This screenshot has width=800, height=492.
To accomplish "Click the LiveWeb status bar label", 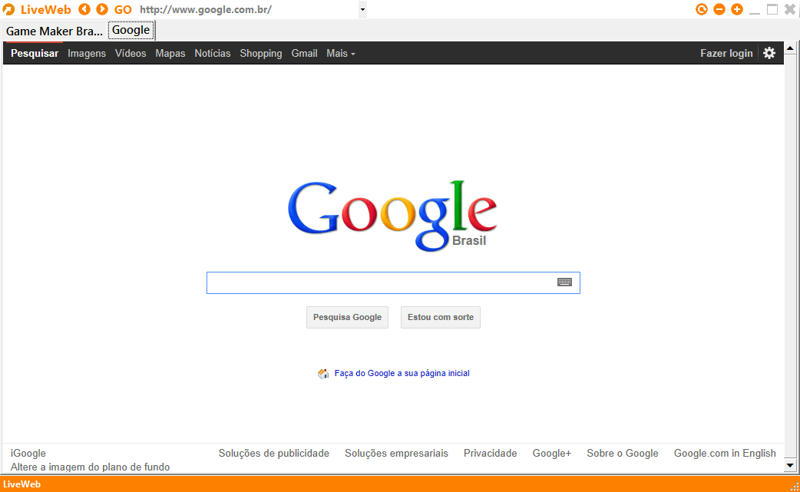I will 21,484.
